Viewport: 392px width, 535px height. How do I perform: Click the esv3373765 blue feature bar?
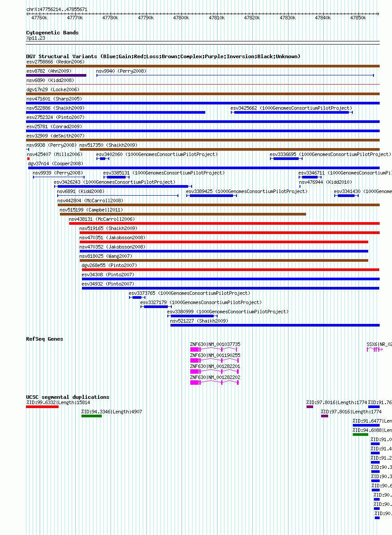pos(137,297)
